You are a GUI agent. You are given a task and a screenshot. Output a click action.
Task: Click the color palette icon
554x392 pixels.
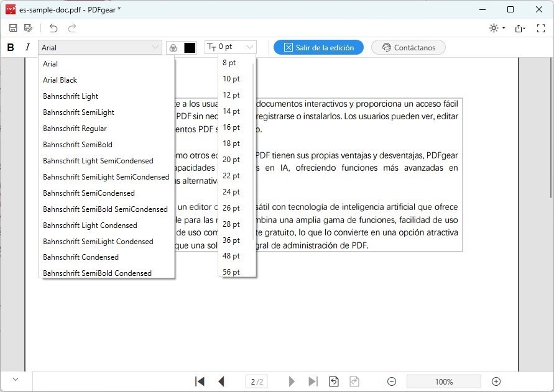tap(173, 48)
